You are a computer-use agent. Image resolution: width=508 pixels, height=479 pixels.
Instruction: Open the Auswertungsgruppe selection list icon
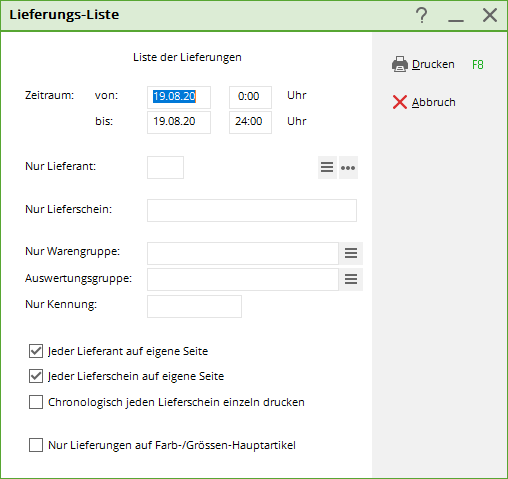pyautogui.click(x=351, y=279)
